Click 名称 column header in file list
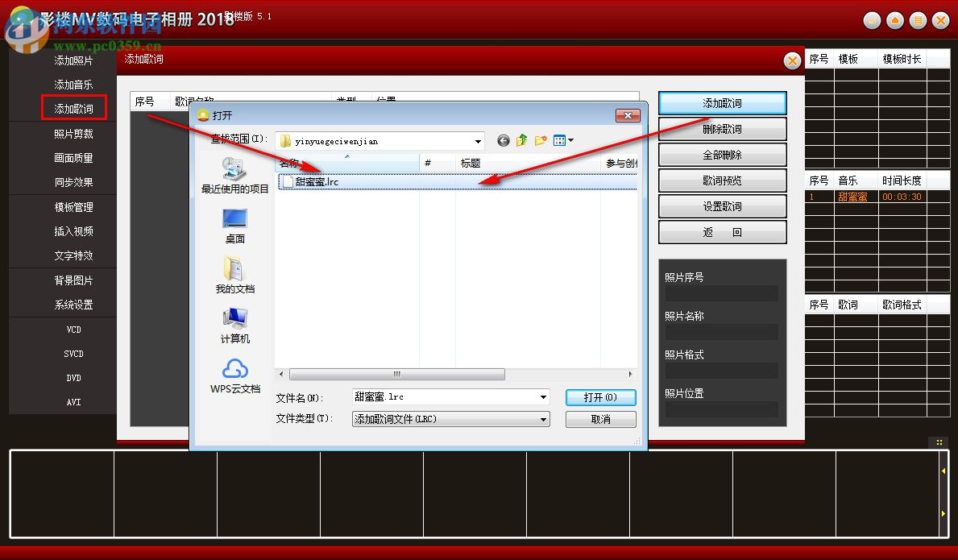Screen dimensions: 958x560 pos(347,163)
